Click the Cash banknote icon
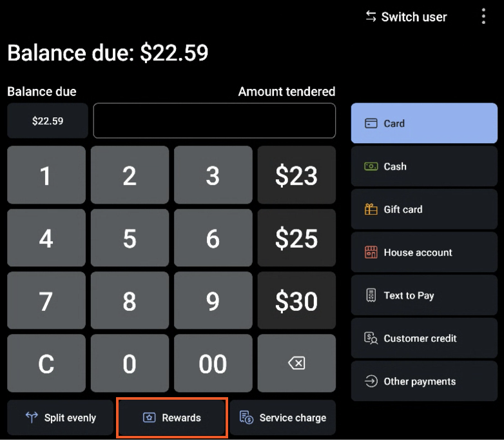The height and width of the screenshot is (441, 504). tap(371, 166)
